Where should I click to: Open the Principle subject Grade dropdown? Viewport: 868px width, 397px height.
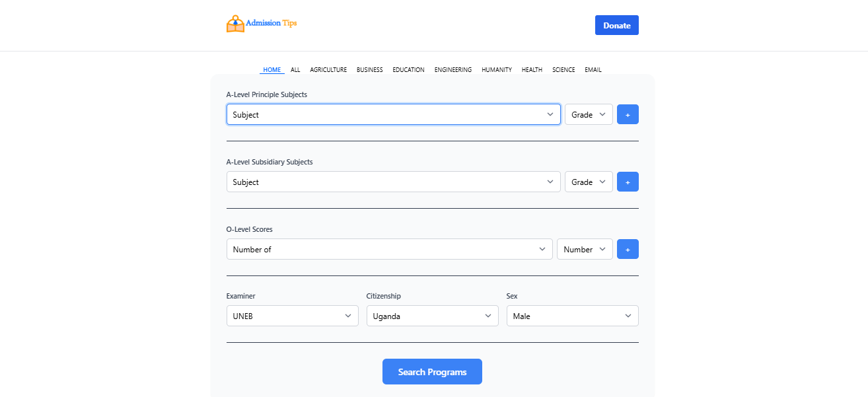[x=589, y=114]
